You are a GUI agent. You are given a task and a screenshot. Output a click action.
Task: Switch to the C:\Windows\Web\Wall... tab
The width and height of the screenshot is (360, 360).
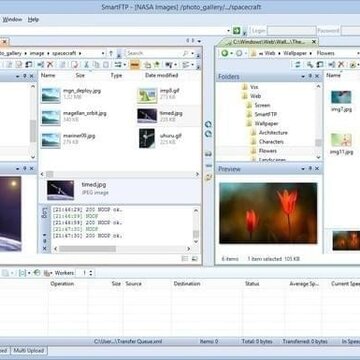268,42
